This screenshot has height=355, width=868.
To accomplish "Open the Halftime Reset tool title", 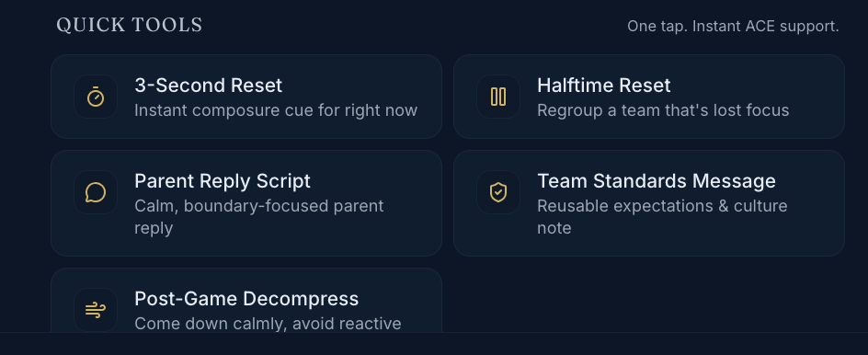I will pos(604,86).
